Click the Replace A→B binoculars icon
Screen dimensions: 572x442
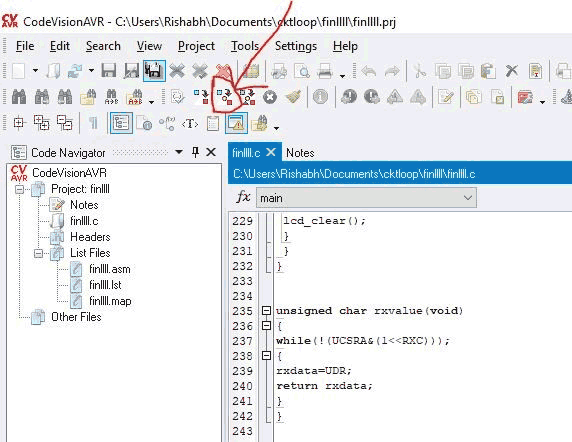click(x=111, y=97)
